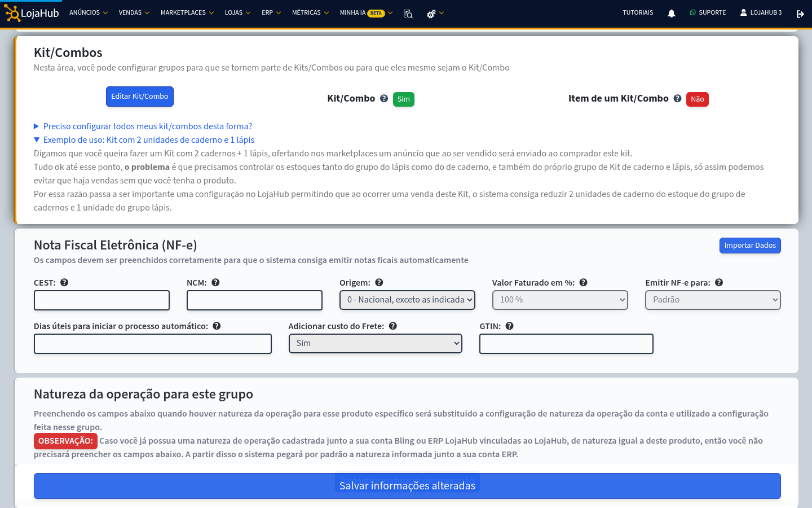Click Editar Kit/Combo button
The image size is (812, 508).
click(x=140, y=97)
